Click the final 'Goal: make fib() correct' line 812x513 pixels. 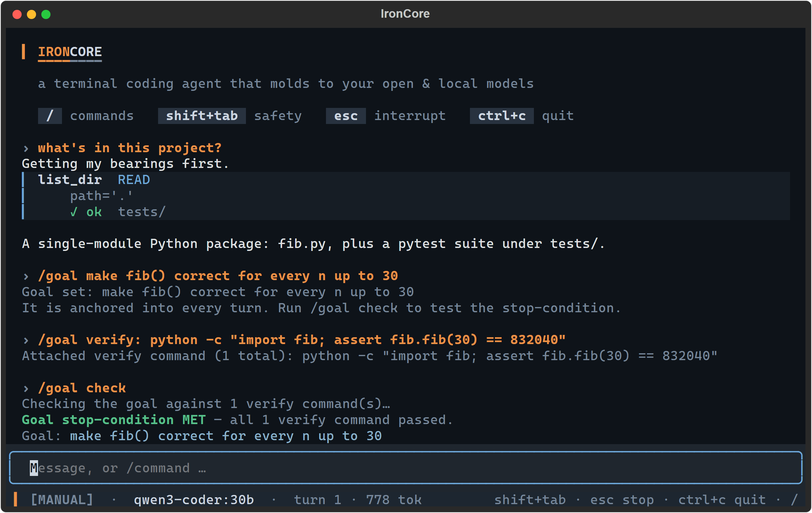tap(202, 436)
